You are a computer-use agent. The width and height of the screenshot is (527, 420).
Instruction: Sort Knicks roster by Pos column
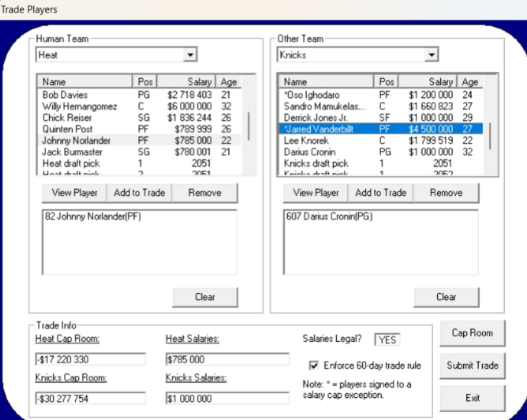click(x=386, y=82)
